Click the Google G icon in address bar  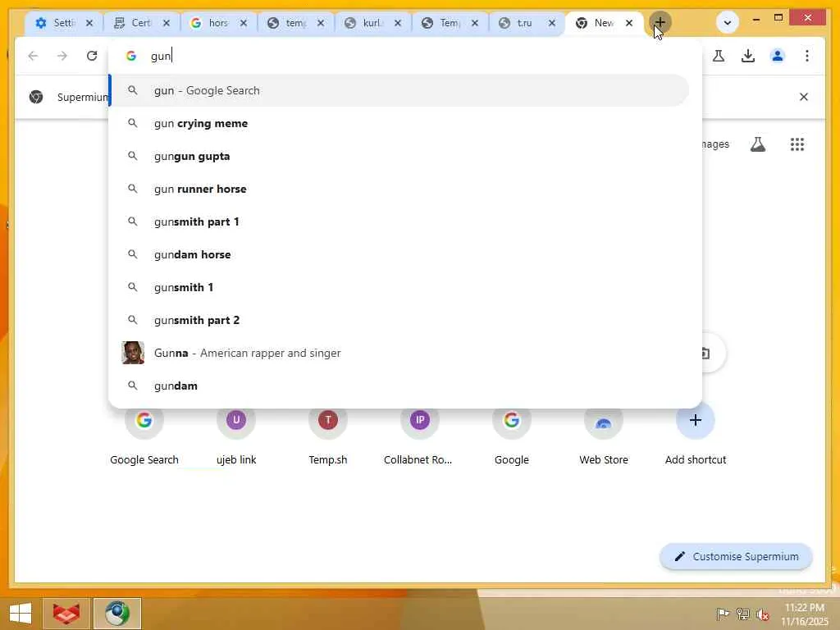131,56
